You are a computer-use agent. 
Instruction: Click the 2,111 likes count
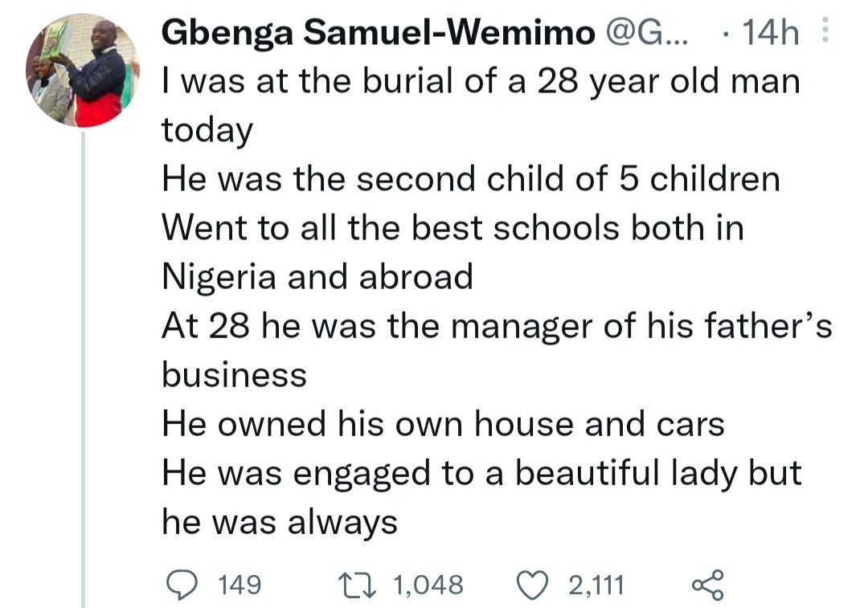[x=596, y=584]
